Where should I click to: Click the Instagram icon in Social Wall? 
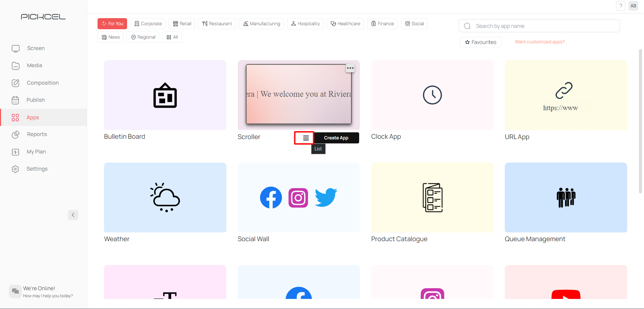coord(298,198)
